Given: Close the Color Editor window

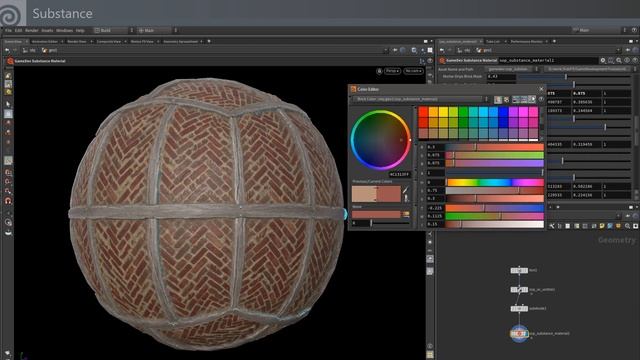Looking at the screenshot, I should pyautogui.click(x=541, y=89).
